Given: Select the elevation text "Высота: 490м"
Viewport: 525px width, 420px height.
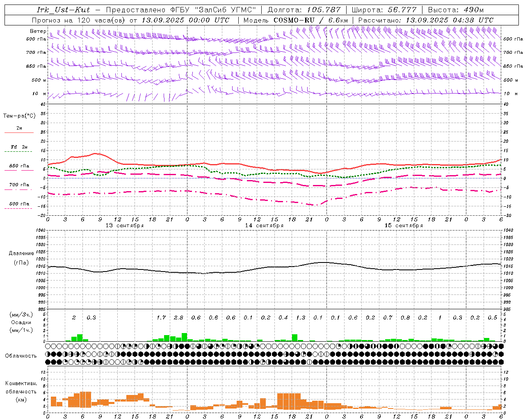Looking at the screenshot, I should (456, 10).
